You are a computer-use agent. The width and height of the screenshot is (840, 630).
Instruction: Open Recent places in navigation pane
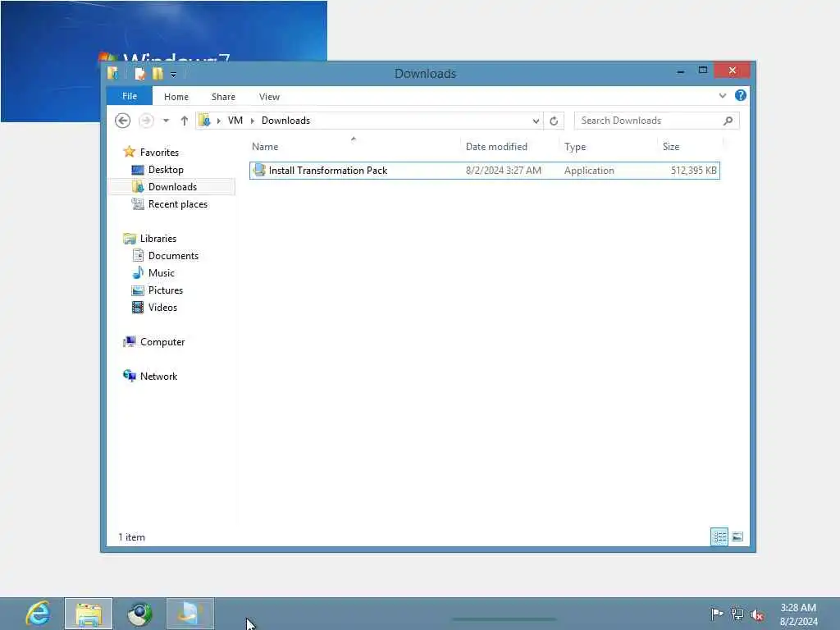pyautogui.click(x=177, y=204)
